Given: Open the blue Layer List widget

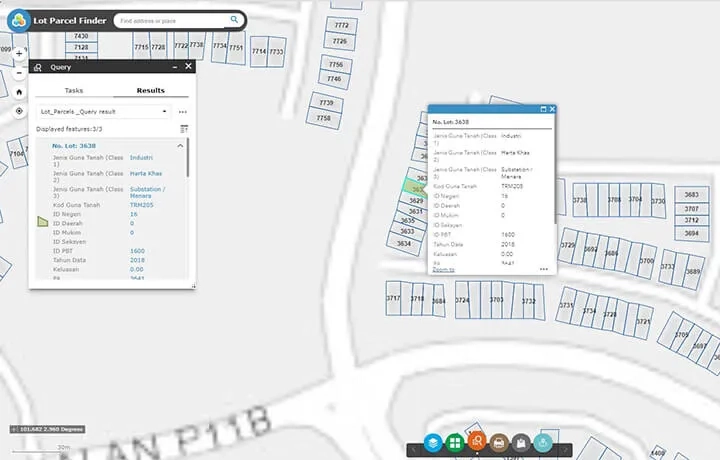Looking at the screenshot, I should pyautogui.click(x=433, y=441).
